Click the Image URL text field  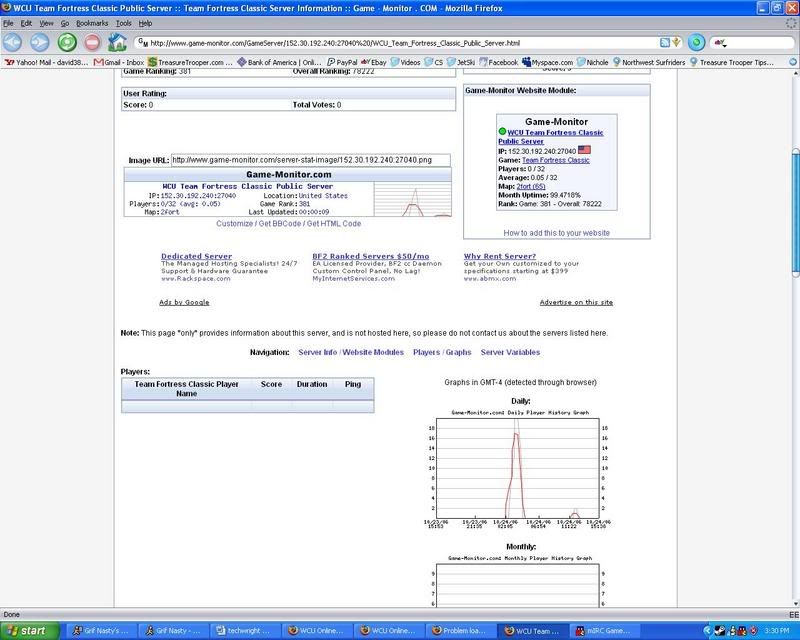[310, 159]
